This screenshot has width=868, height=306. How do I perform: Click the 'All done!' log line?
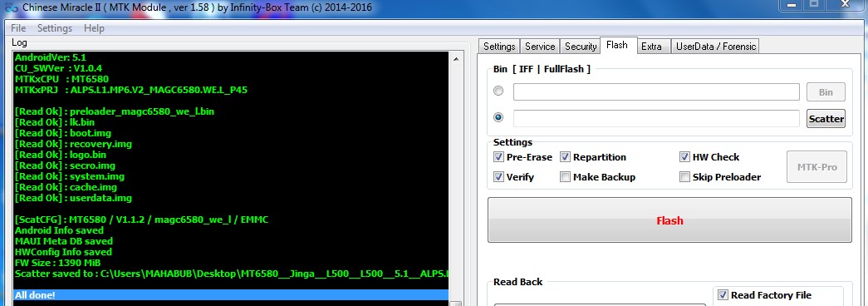tap(230, 295)
